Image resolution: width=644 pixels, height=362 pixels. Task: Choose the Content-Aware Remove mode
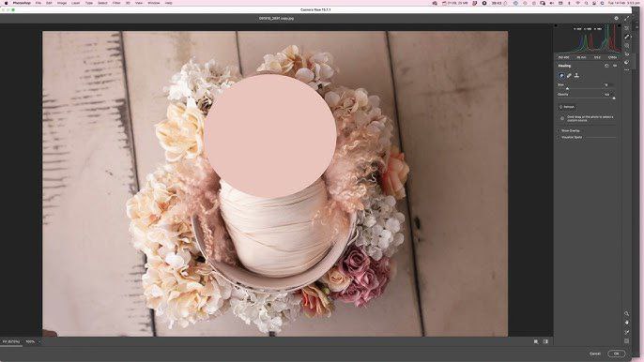561,76
